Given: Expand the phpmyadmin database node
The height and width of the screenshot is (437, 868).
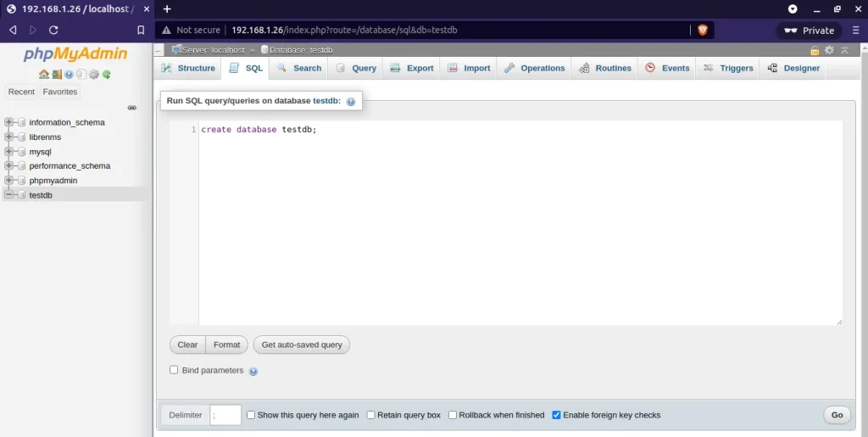Looking at the screenshot, I should (x=8, y=180).
